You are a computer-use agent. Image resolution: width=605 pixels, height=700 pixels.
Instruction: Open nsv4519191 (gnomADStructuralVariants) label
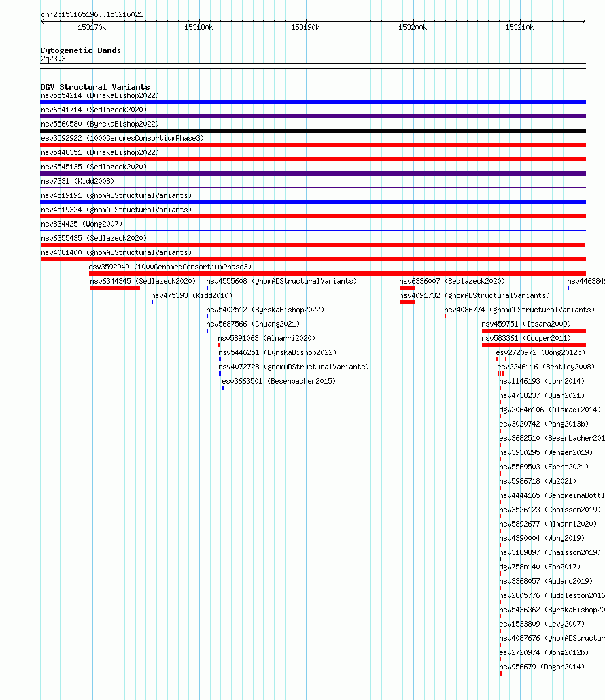[116, 195]
